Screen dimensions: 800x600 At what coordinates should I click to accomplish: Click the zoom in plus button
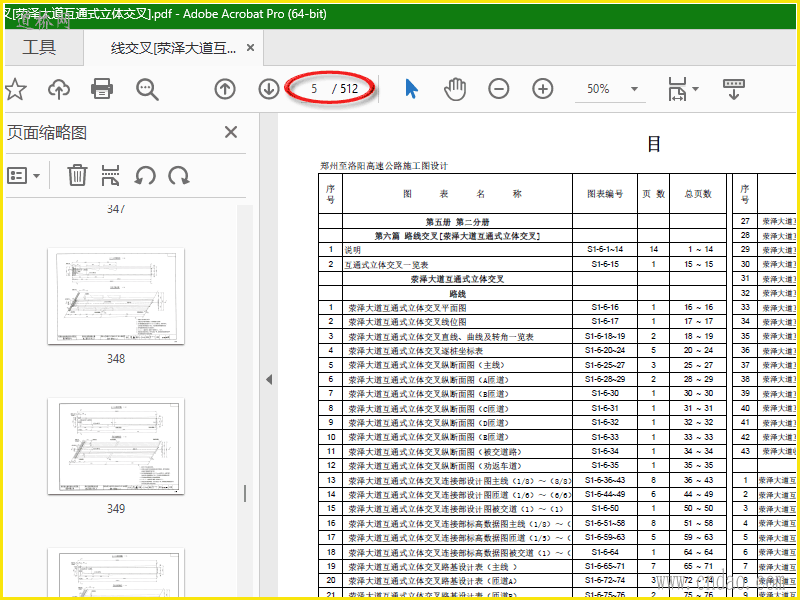[x=543, y=89]
